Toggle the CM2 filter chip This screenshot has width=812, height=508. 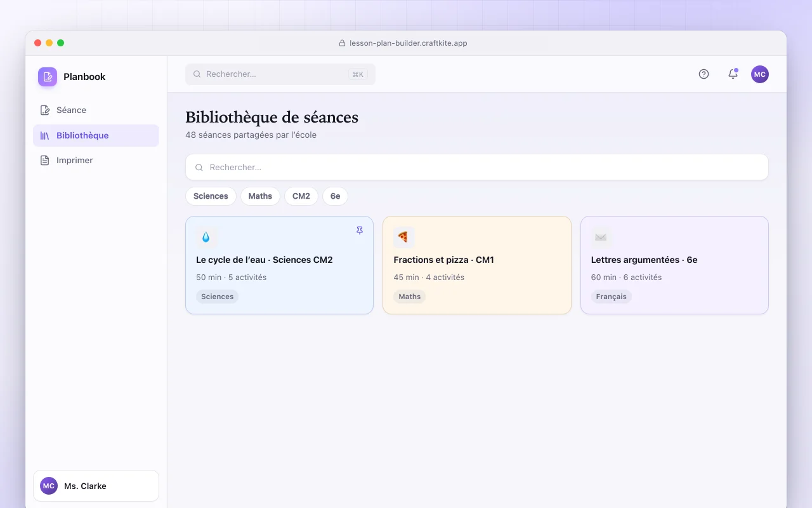pos(301,196)
